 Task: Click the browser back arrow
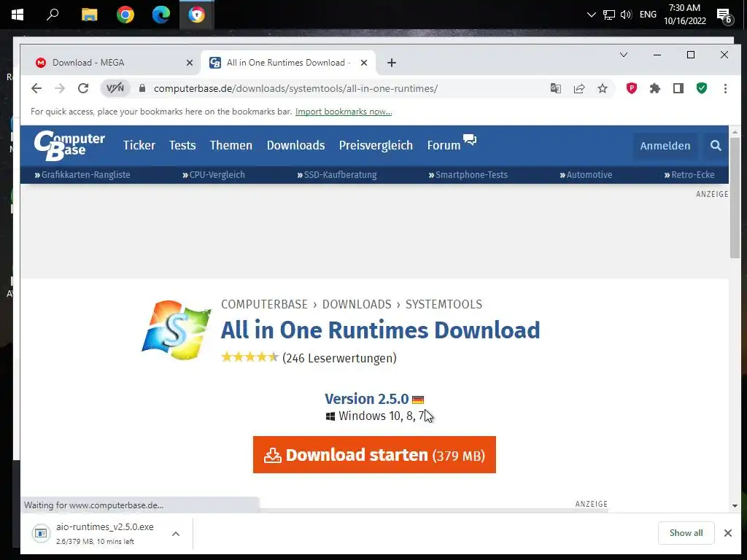coord(36,88)
